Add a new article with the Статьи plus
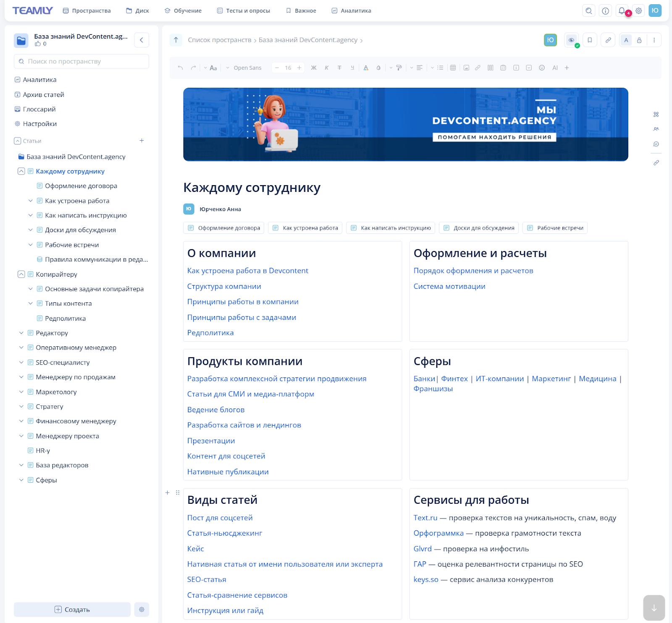The height and width of the screenshot is (623, 672). tap(142, 141)
